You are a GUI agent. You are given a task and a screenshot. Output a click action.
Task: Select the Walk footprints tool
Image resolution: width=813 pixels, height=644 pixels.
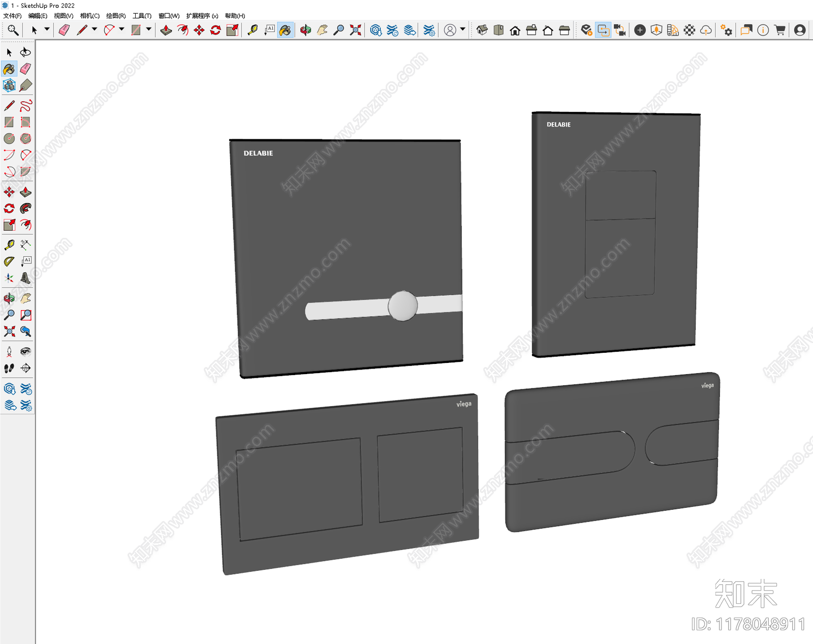(x=9, y=368)
